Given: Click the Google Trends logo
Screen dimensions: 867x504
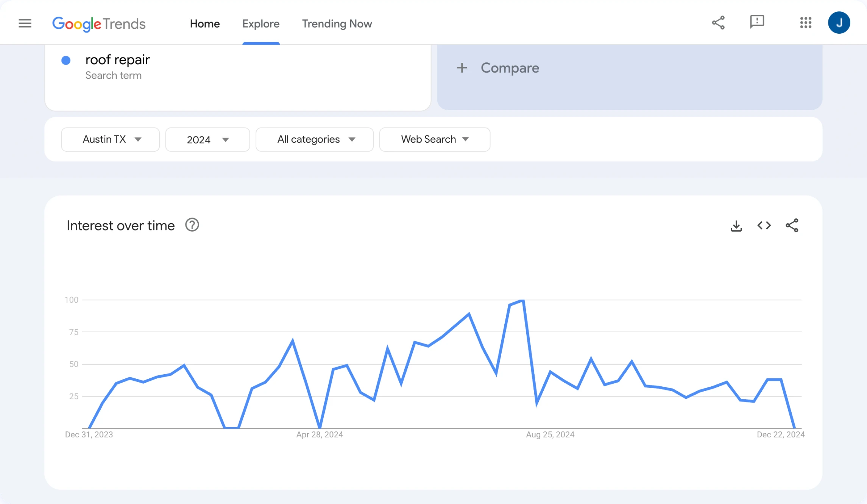Looking at the screenshot, I should [99, 24].
